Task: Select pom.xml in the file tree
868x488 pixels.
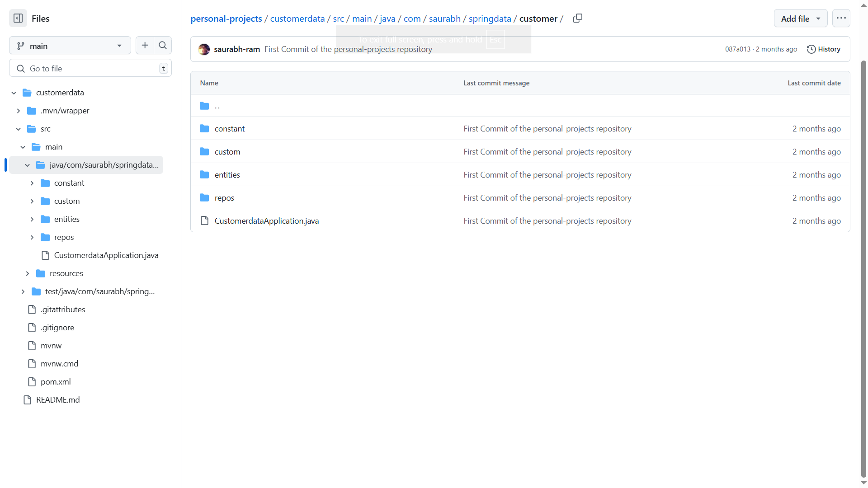Action: 56,382
